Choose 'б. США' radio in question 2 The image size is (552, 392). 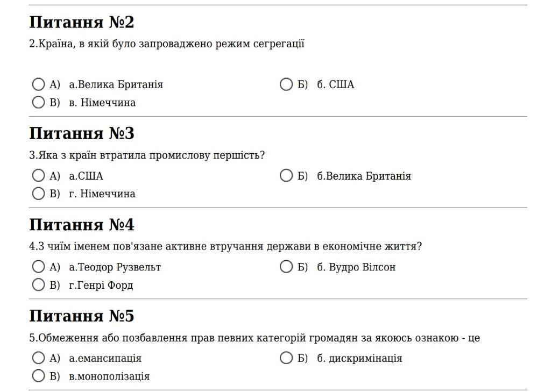click(x=286, y=84)
